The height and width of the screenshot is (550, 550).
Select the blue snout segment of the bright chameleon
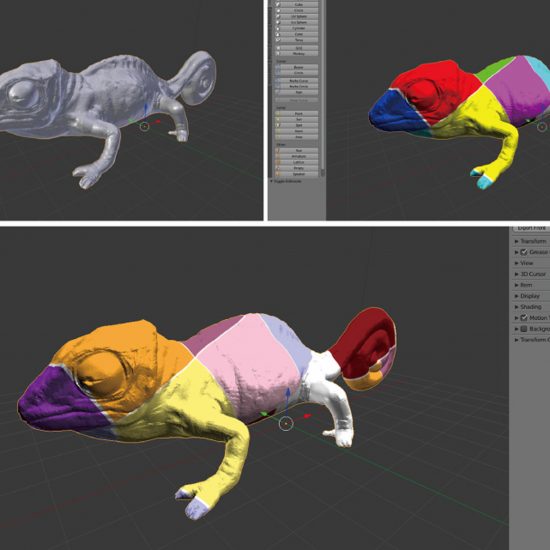tap(395, 112)
